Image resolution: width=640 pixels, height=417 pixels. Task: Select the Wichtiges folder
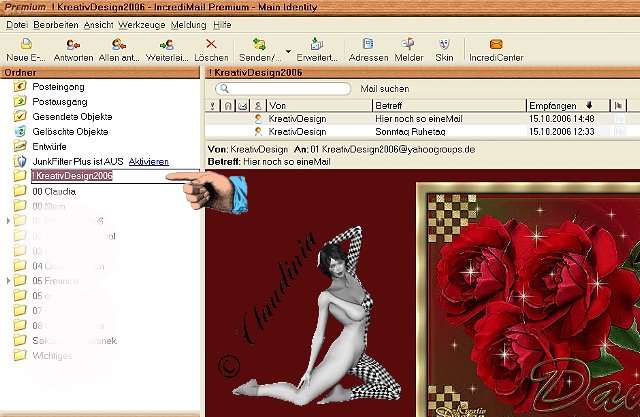point(52,356)
